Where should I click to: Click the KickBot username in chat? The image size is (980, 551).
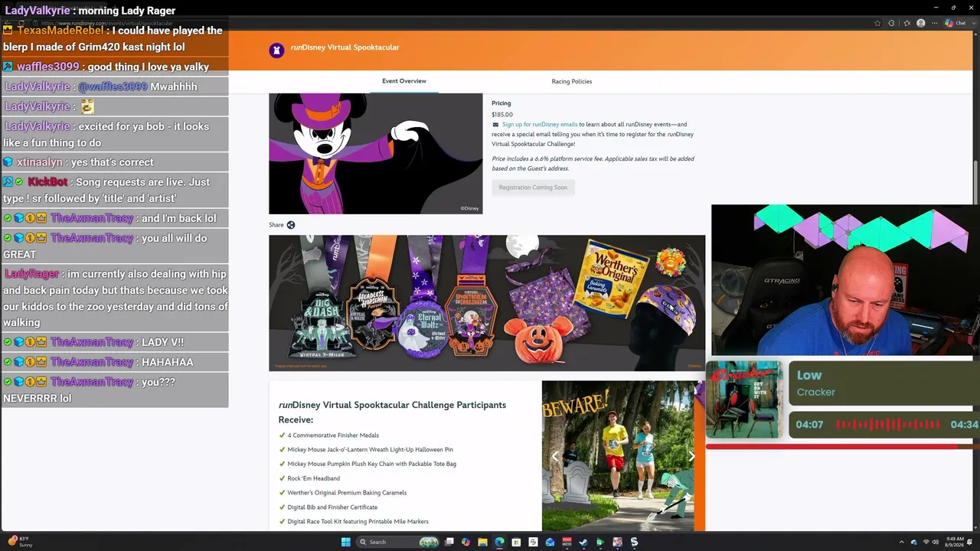point(47,182)
